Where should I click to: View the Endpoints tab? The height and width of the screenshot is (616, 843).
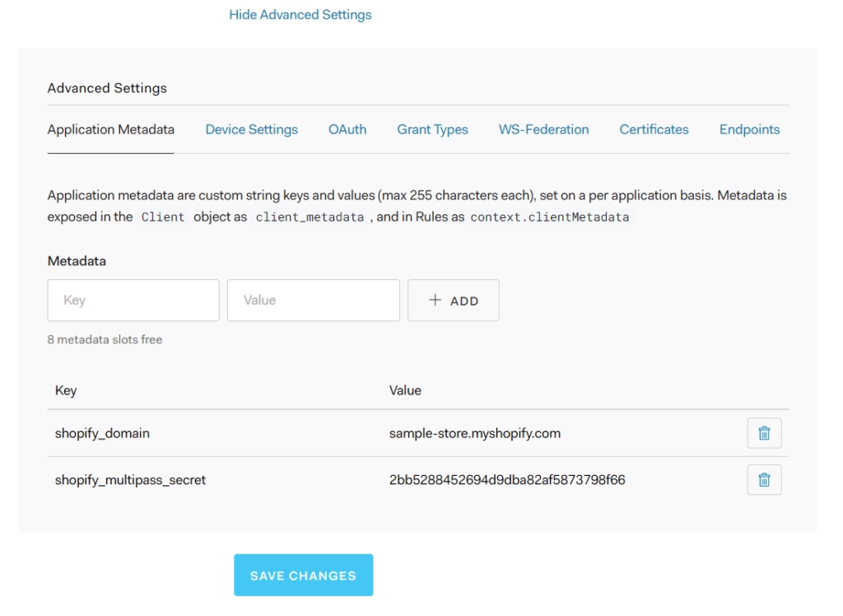[749, 129]
